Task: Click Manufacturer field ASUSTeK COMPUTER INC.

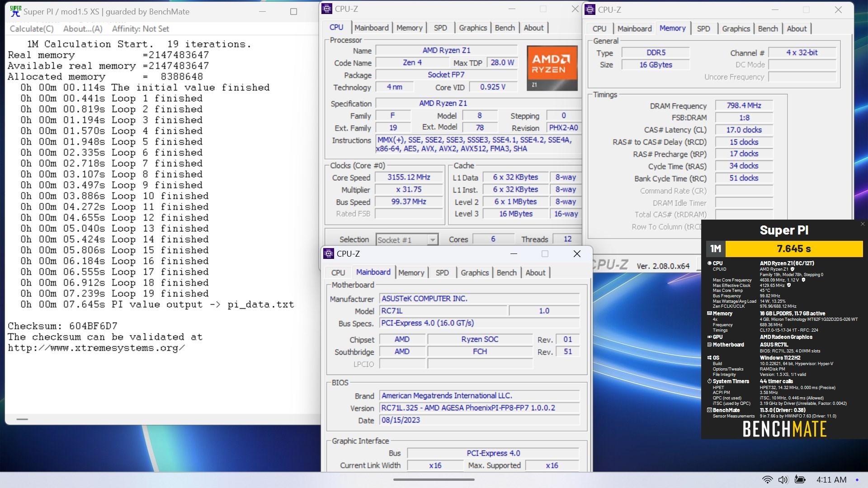Action: click(x=479, y=299)
